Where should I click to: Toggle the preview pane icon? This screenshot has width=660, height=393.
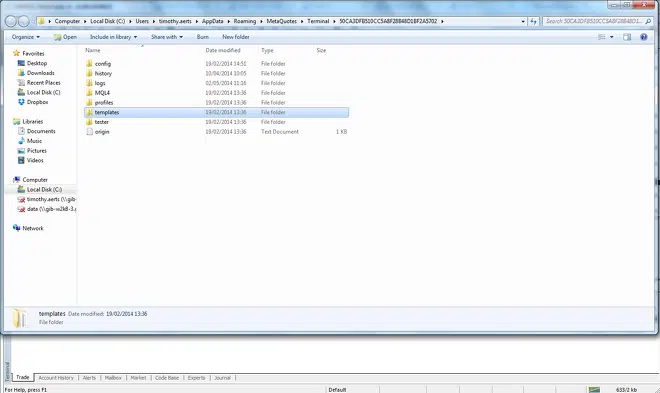click(x=627, y=37)
